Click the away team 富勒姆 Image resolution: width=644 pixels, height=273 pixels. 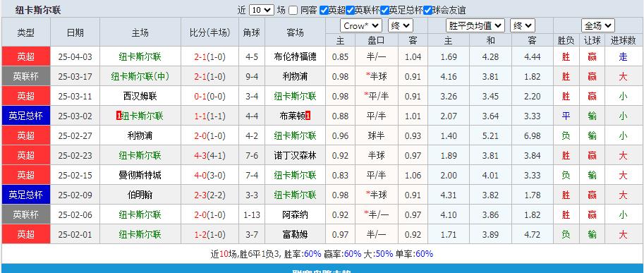(295, 235)
